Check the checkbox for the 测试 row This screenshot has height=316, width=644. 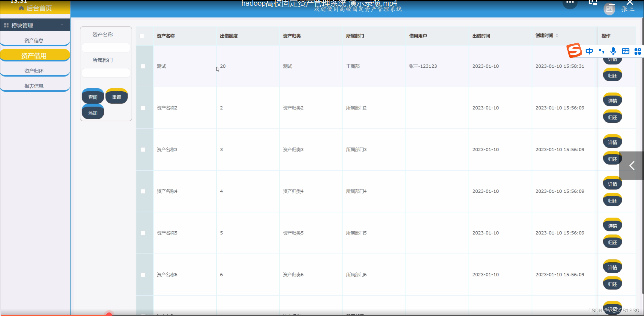[143, 66]
